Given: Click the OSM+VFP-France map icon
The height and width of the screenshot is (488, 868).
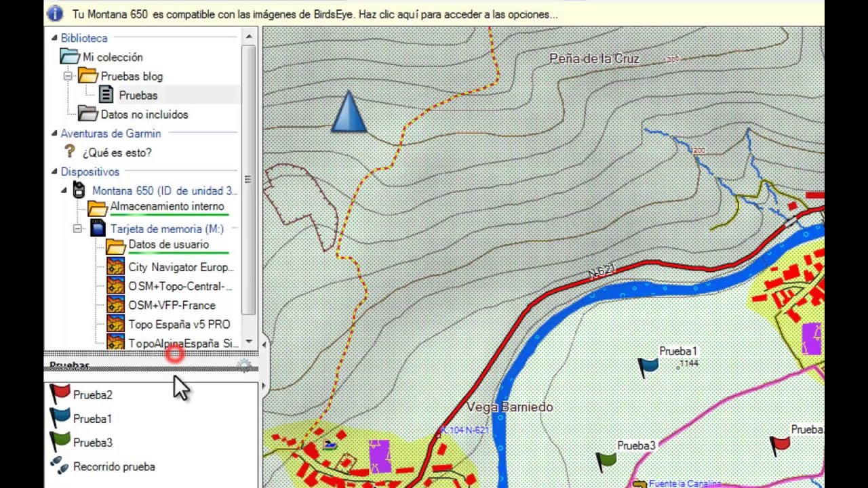Looking at the screenshot, I should click(x=116, y=304).
